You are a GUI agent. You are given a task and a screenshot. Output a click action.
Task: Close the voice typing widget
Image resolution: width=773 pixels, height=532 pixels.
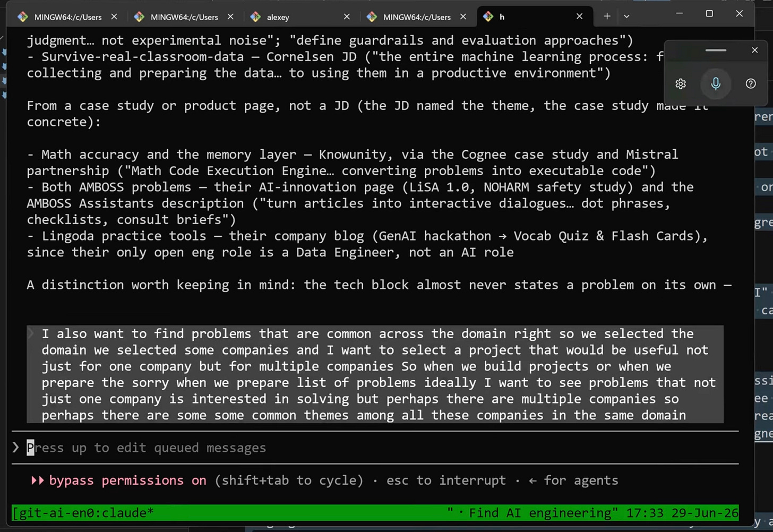tap(755, 50)
